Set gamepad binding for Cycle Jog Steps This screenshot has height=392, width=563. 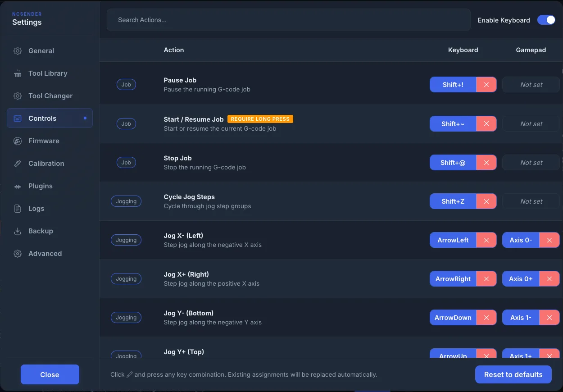pos(531,201)
